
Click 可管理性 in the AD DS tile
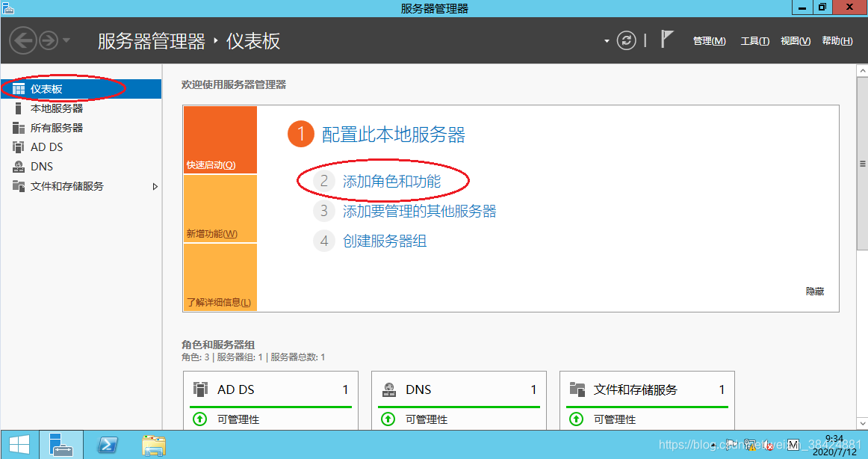pyautogui.click(x=238, y=419)
